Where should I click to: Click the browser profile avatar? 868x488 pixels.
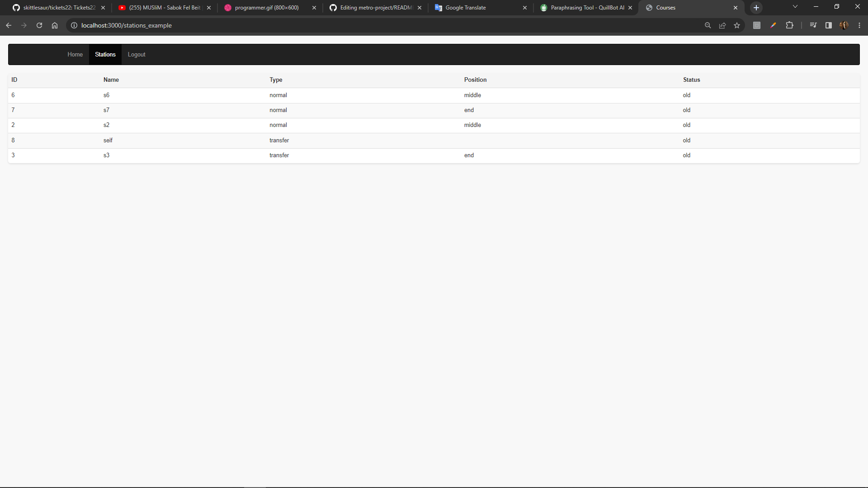click(x=844, y=25)
